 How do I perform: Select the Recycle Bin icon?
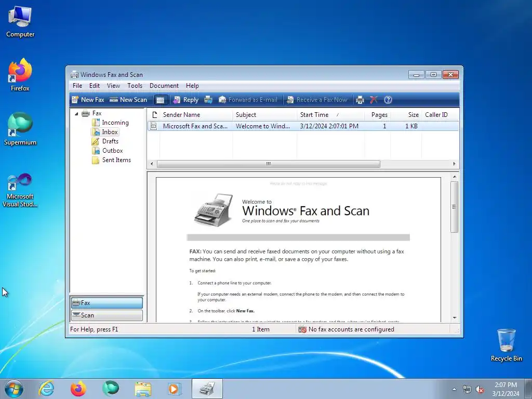506,345
